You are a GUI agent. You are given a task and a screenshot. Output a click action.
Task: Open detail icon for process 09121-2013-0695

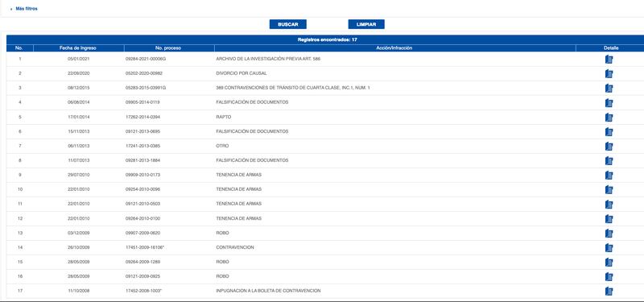click(x=609, y=131)
